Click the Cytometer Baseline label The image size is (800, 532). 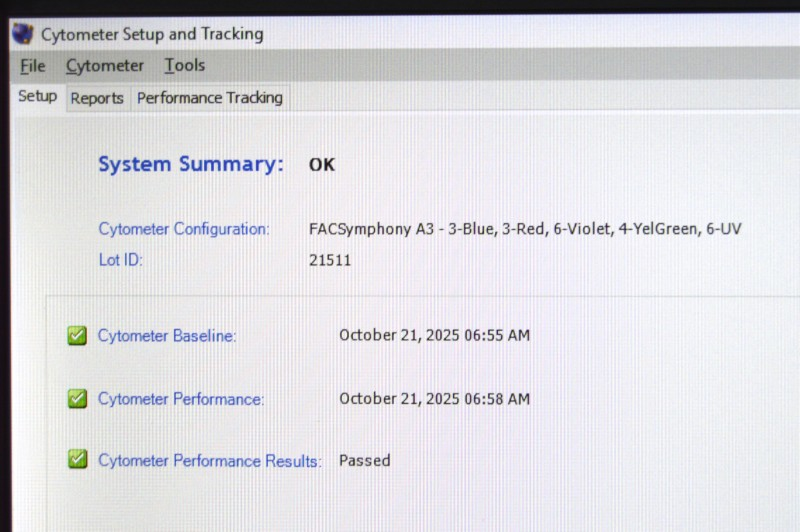[167, 336]
